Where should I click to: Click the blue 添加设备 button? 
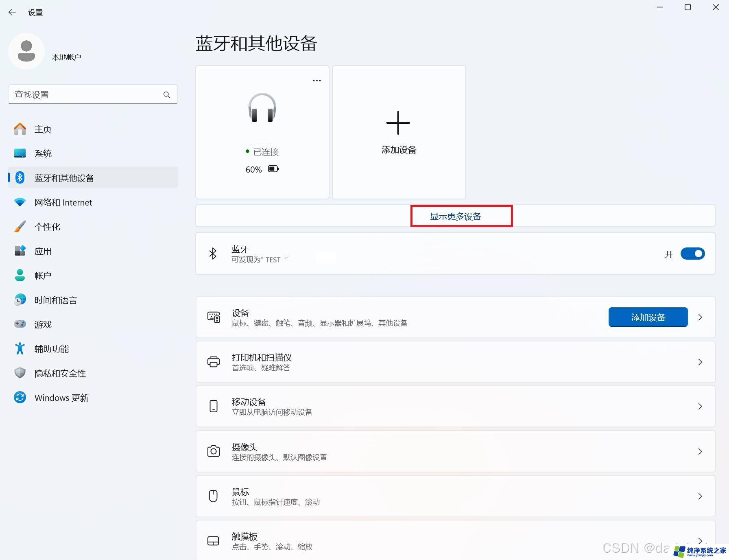pyautogui.click(x=648, y=317)
